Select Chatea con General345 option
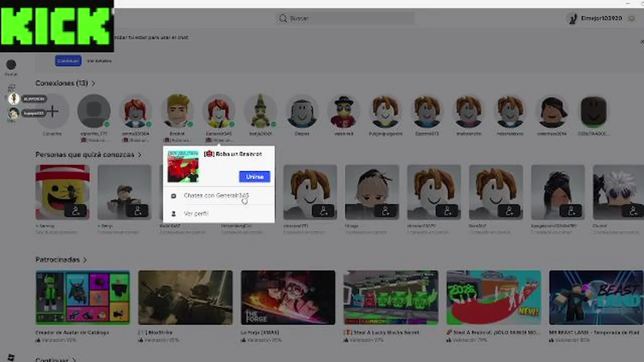The image size is (644, 362). point(219,196)
